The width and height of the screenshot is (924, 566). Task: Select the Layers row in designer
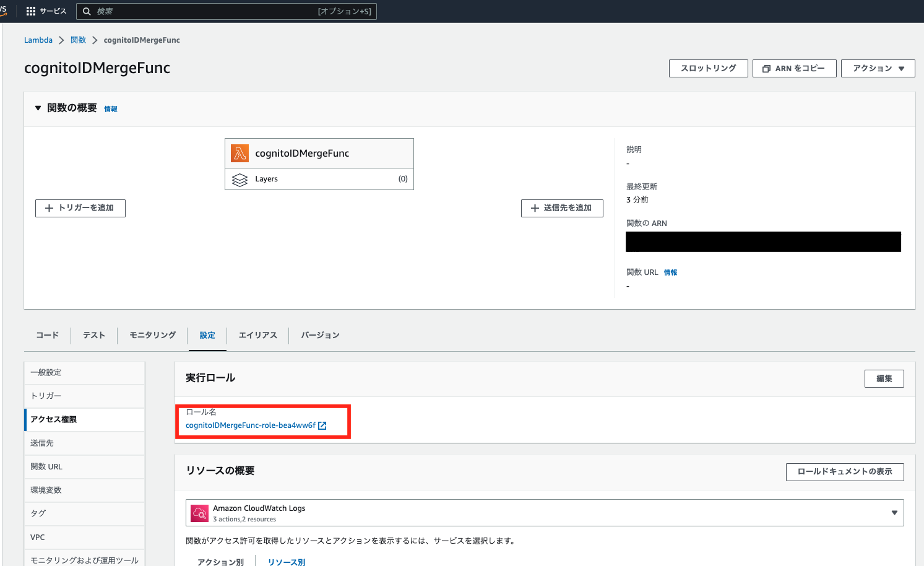pos(319,179)
